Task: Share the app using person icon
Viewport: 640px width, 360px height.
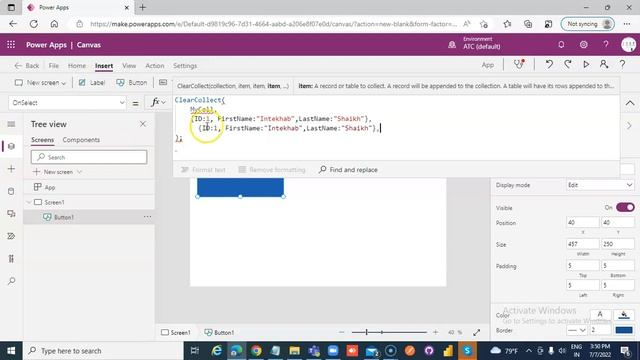Action: click(x=604, y=64)
